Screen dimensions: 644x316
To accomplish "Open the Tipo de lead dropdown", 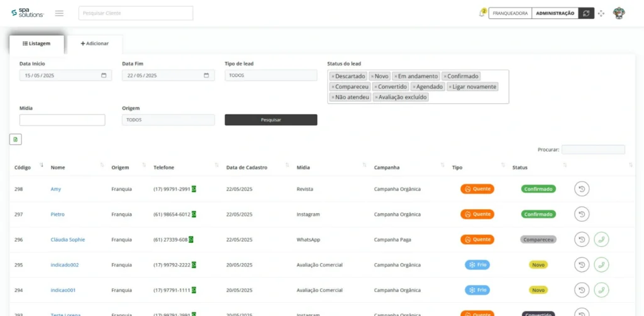I will (x=270, y=75).
